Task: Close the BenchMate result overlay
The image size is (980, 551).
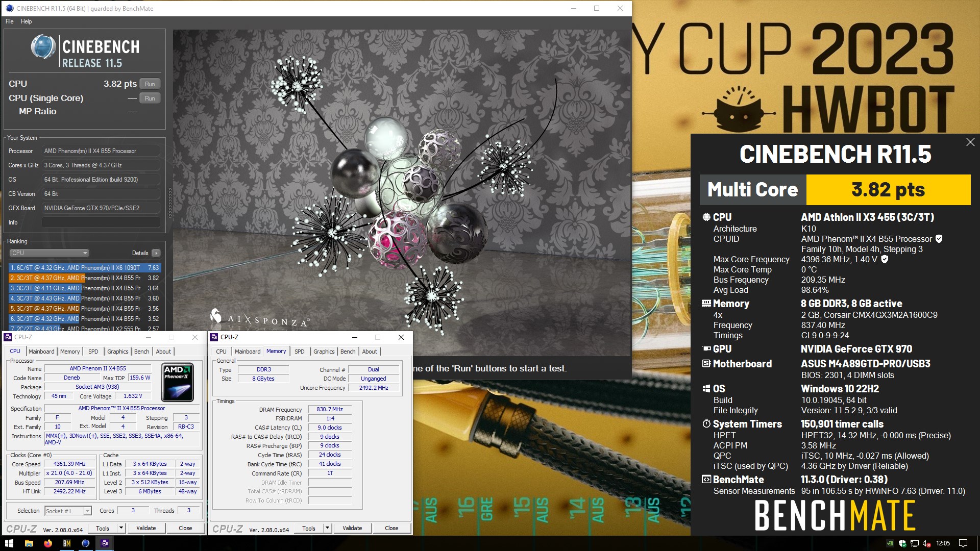Action: [970, 142]
